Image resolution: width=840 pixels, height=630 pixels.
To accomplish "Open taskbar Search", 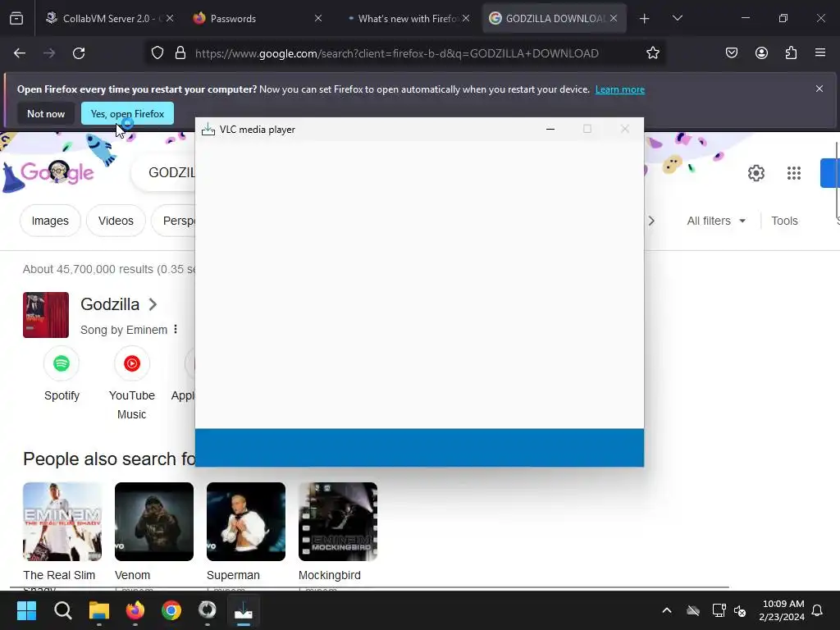I will click(62, 610).
